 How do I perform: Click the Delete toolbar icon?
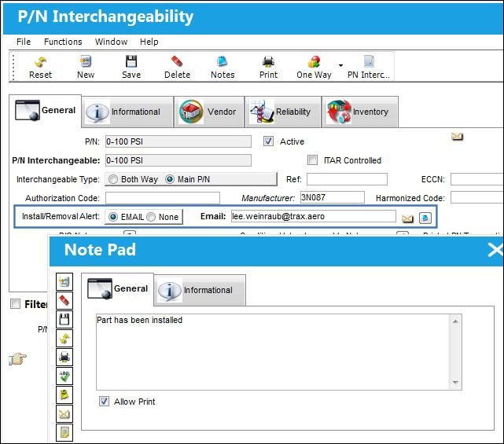[177, 67]
